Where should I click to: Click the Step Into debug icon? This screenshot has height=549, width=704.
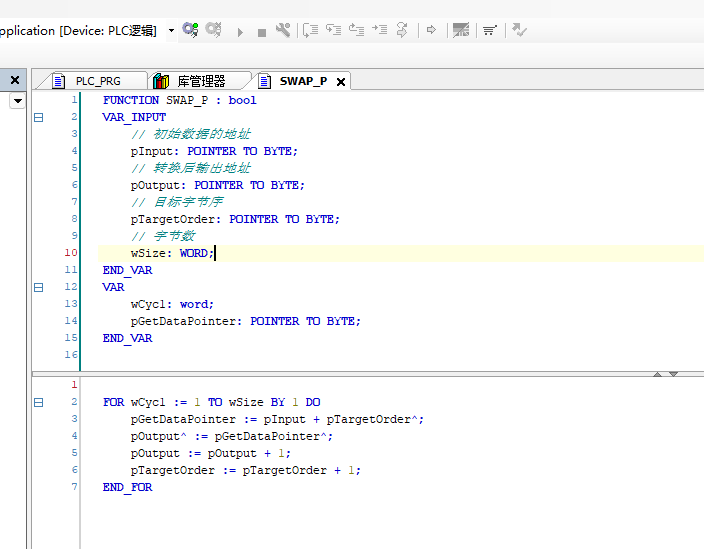pos(333,30)
